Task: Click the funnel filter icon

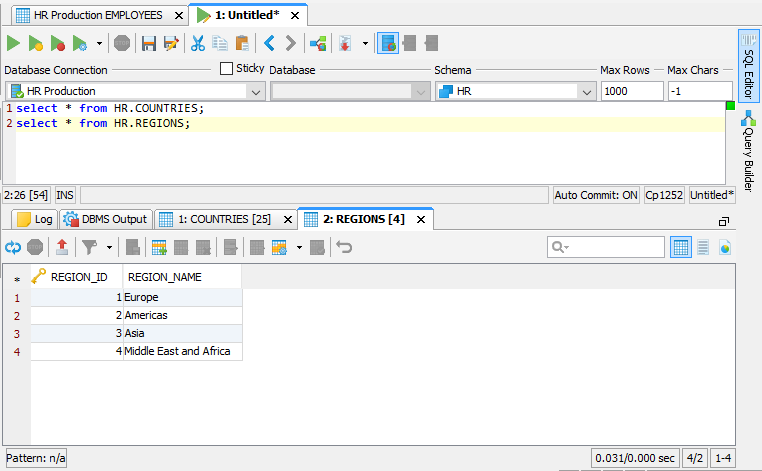Action: pos(89,248)
